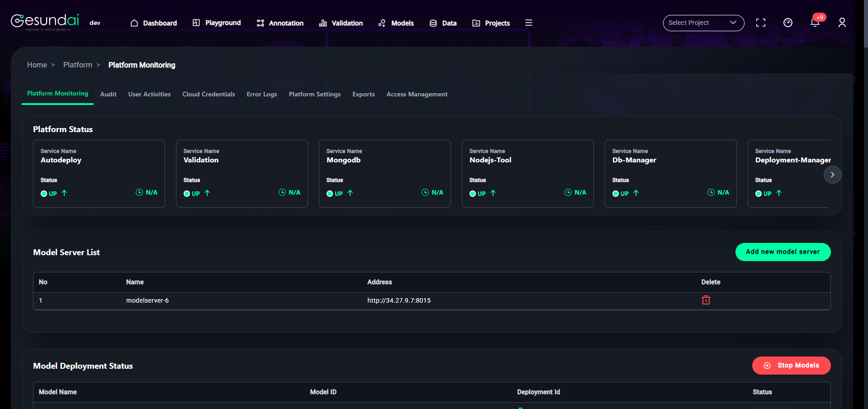The width and height of the screenshot is (868, 409).
Task: Click the Validation service UP indicator
Action: coord(197,193)
